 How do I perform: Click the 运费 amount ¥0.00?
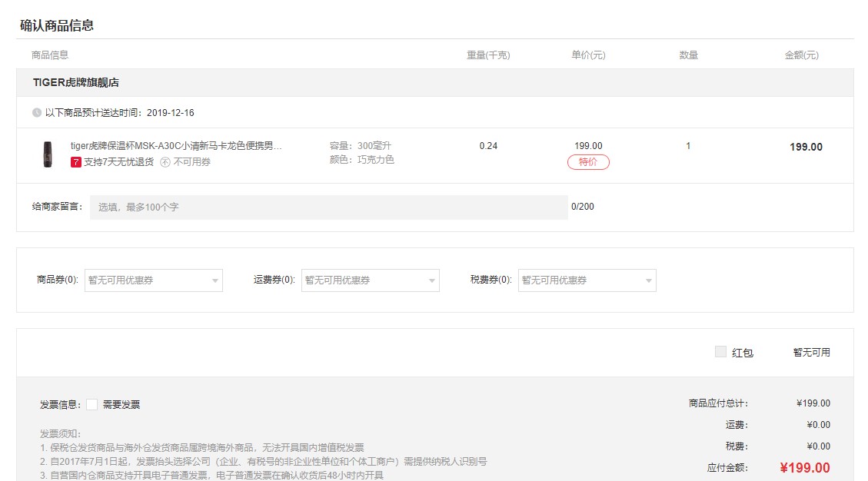pyautogui.click(x=818, y=425)
